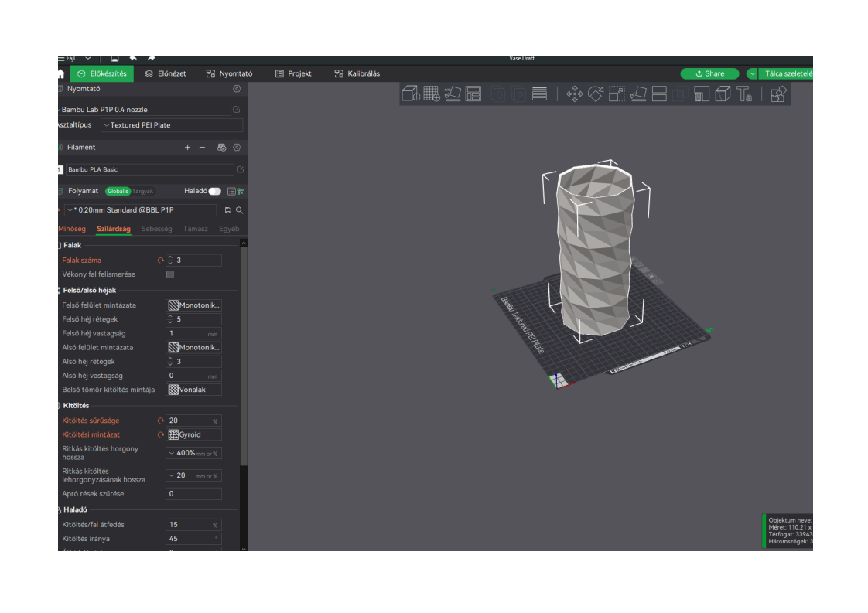Select the Text shape tool icon
The width and height of the screenshot is (868, 613).
click(744, 94)
